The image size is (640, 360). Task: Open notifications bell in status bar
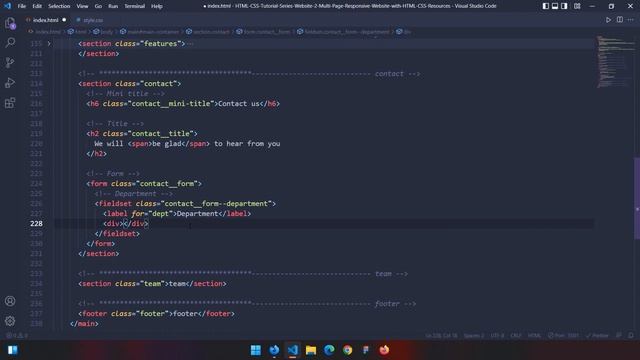631,336
